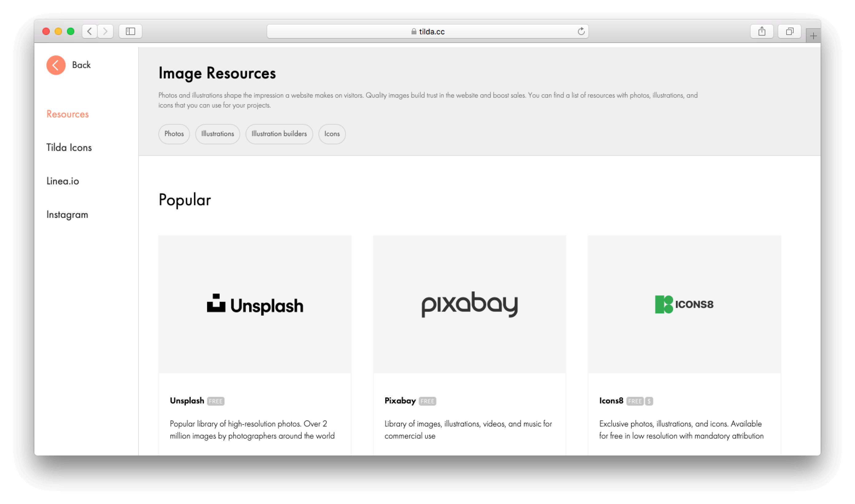Click the Unsplash description text
Image resolution: width=855 pixels, height=504 pixels.
(252, 430)
